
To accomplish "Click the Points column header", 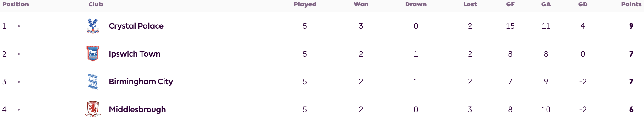I will (631, 4).
